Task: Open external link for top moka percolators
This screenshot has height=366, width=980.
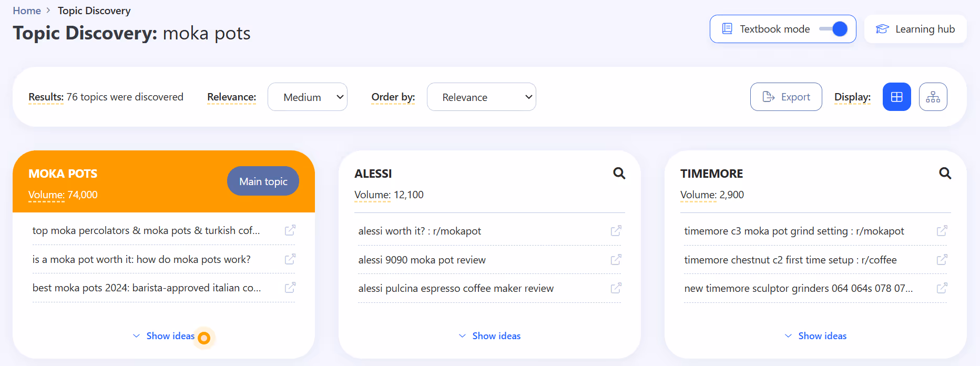Action: 290,230
